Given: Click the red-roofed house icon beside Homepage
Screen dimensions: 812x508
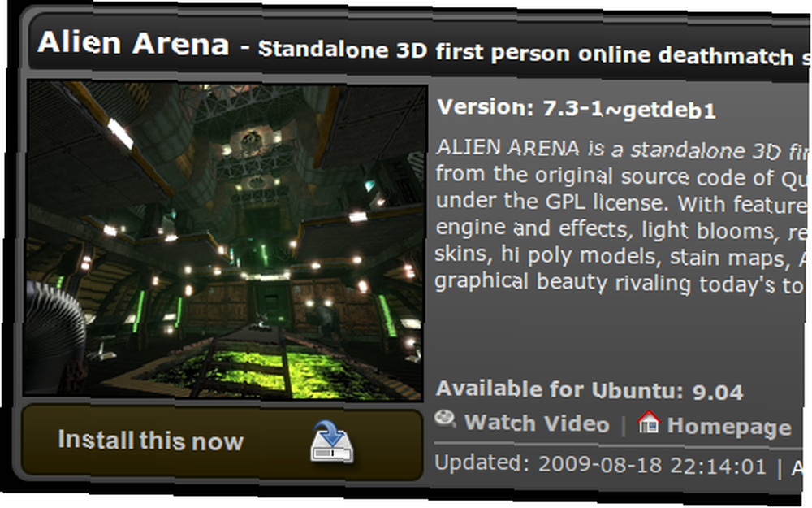Looking at the screenshot, I should 649,422.
